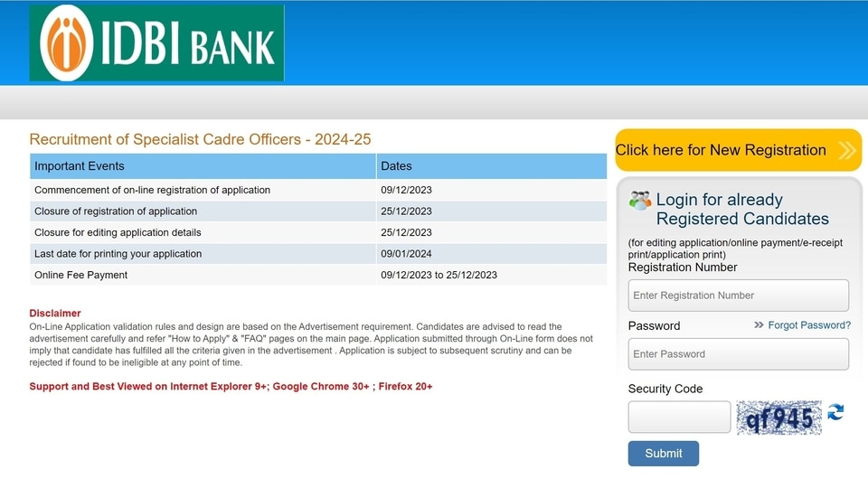
Task: Click the registered candidates people icon
Action: click(640, 201)
